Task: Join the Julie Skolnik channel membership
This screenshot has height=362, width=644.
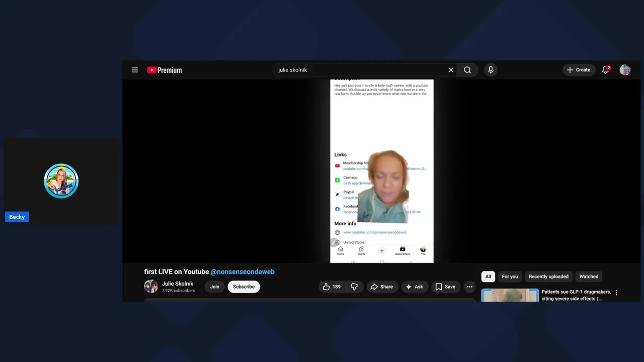Action: click(215, 287)
